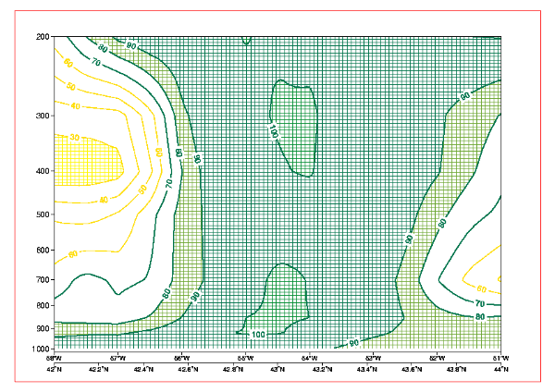555x392 pixels.
Task: Click the 1000 tick label on vertical axis
Action: pos(41,349)
